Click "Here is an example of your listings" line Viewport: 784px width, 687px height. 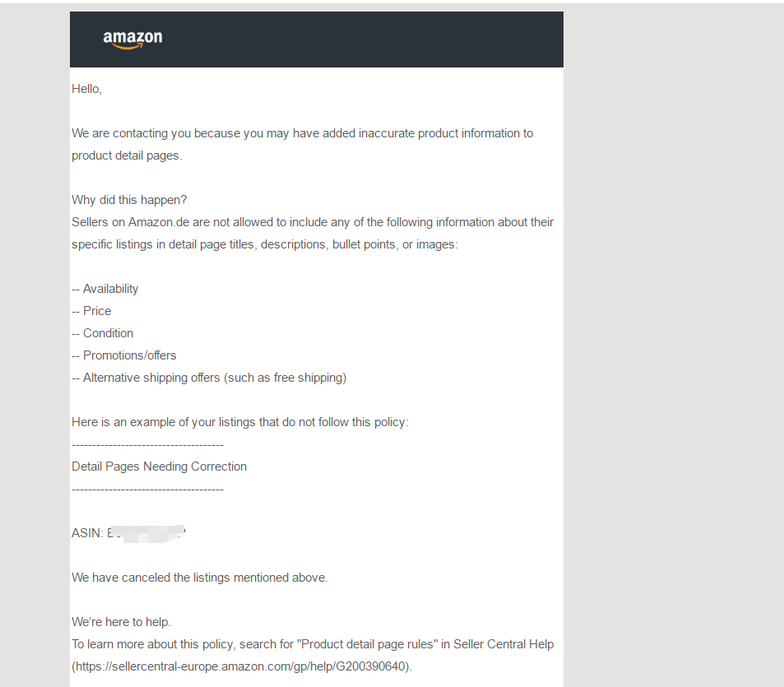(240, 422)
